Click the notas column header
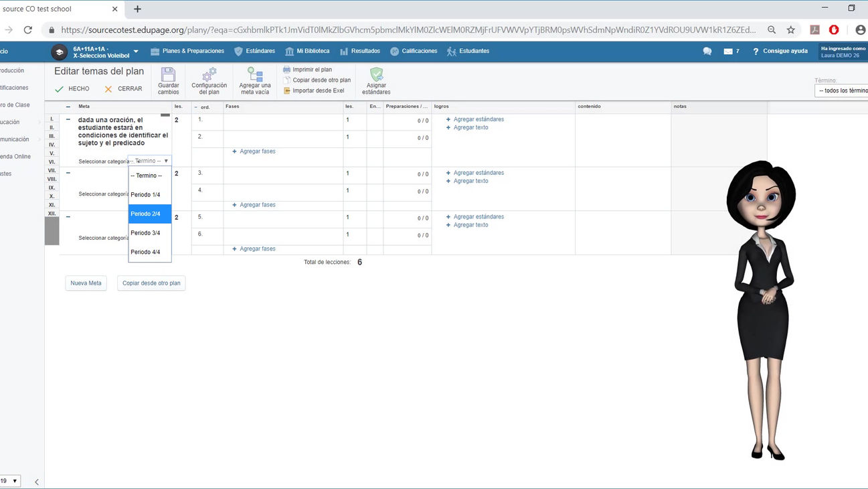 (x=680, y=107)
